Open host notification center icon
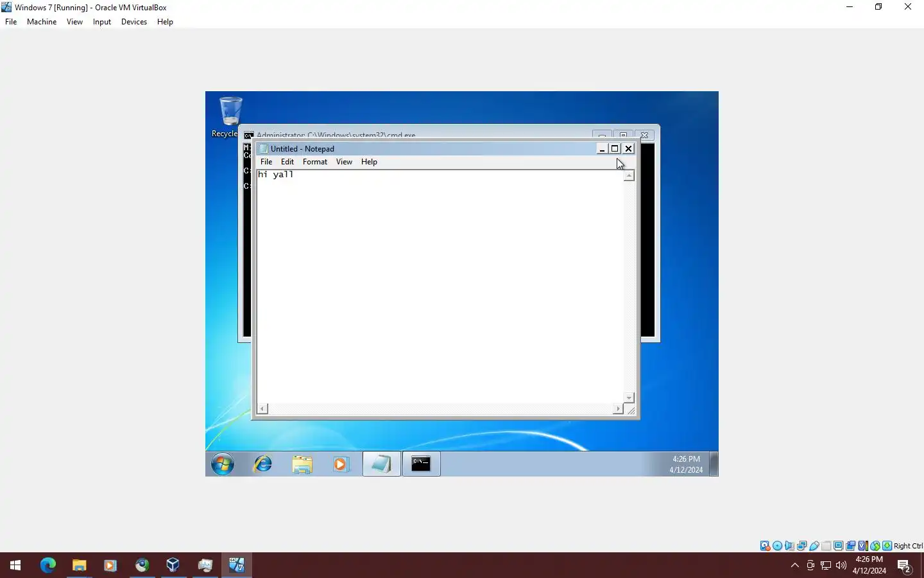The height and width of the screenshot is (578, 924). click(x=905, y=566)
